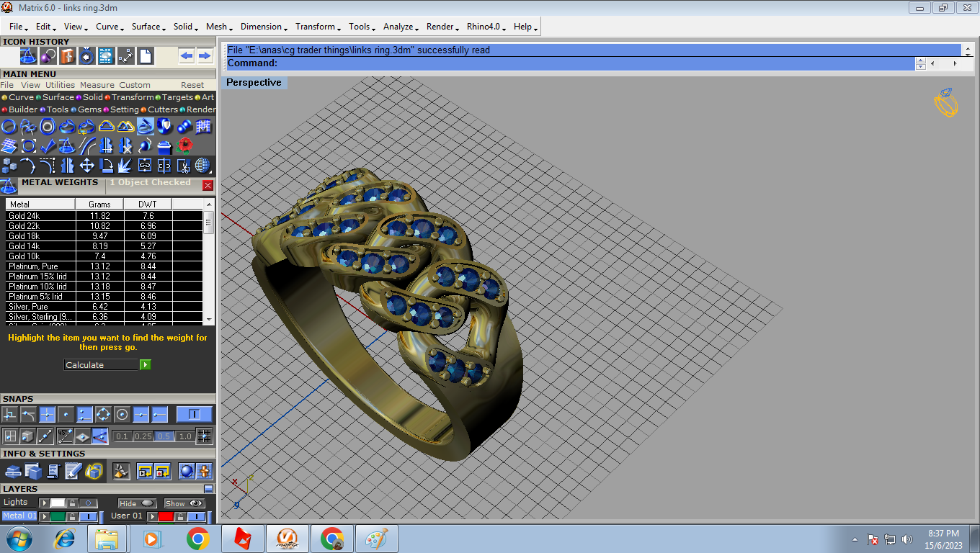This screenshot has width=980, height=553.
Task: Click the blank page icon in Icon History
Action: [x=145, y=56]
